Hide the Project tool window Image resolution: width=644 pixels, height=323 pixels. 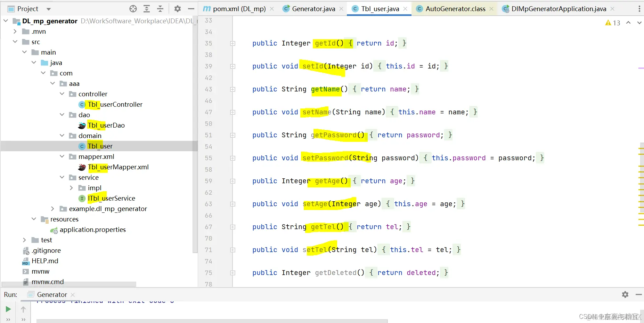[191, 9]
